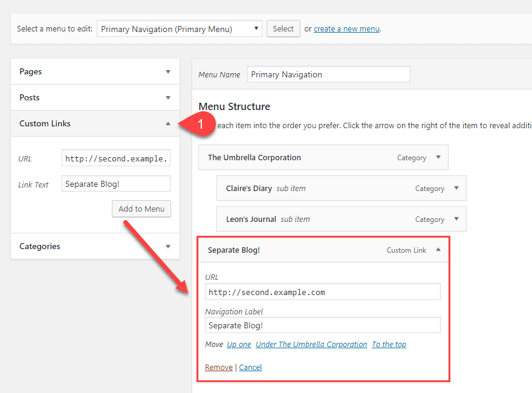The image size is (532, 393).
Task: Expand The Umbrella Corporation item settings
Action: [x=438, y=157]
